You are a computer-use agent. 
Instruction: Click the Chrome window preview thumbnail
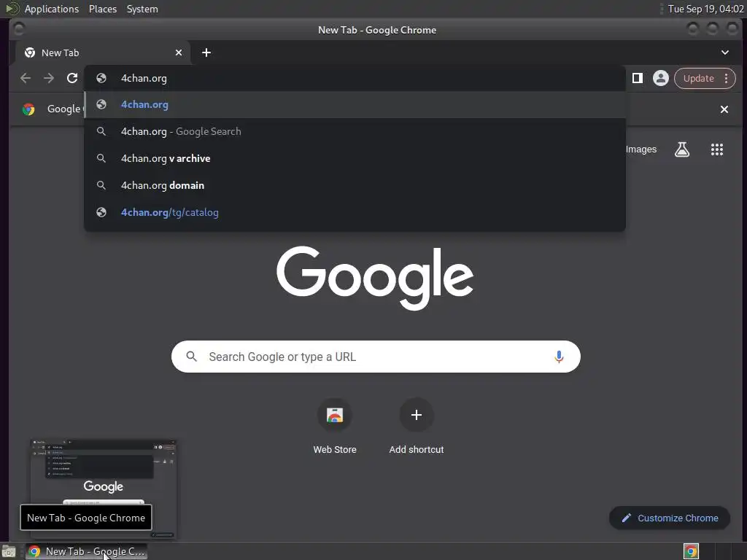tap(104, 489)
